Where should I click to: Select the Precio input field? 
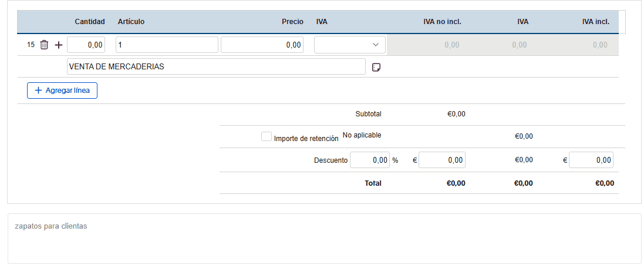point(262,45)
